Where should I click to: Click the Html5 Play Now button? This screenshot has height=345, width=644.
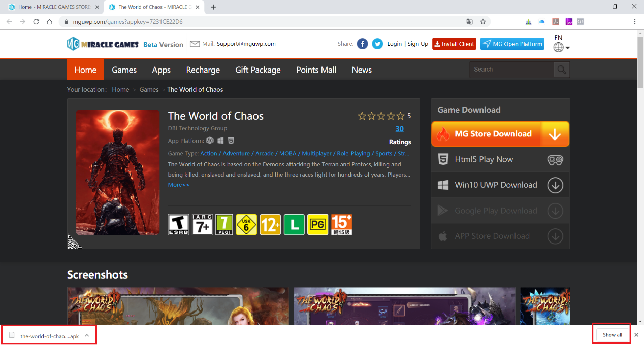[500, 160]
